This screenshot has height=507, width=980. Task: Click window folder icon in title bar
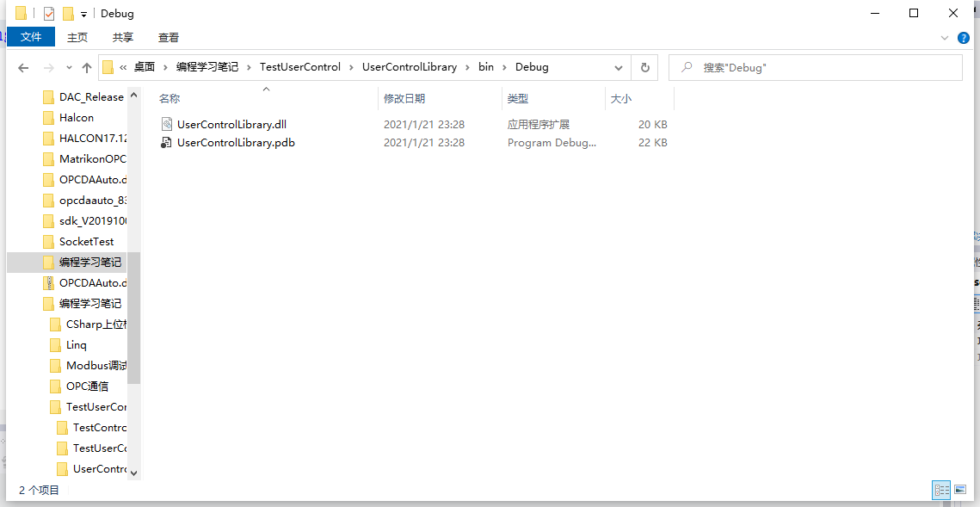tap(21, 13)
